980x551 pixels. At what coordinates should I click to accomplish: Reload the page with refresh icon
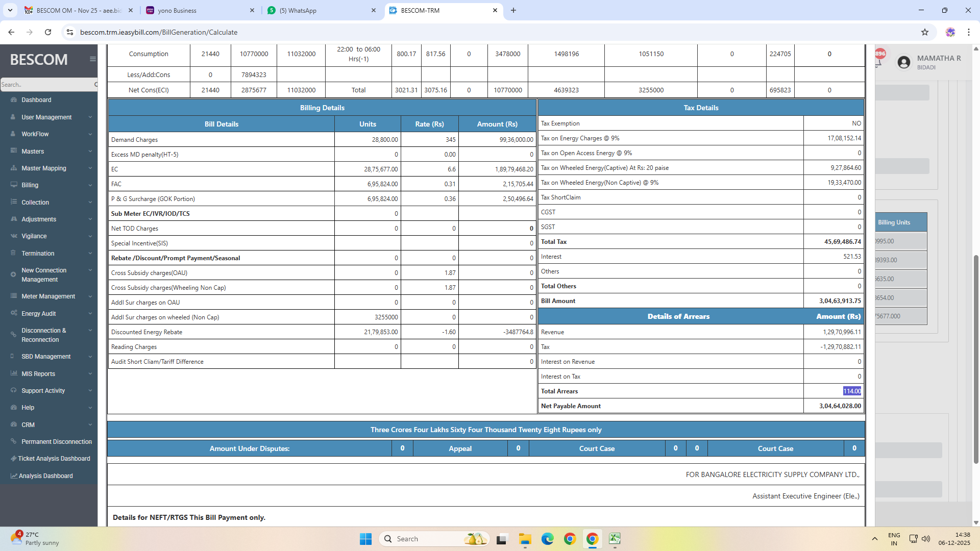coord(48,32)
